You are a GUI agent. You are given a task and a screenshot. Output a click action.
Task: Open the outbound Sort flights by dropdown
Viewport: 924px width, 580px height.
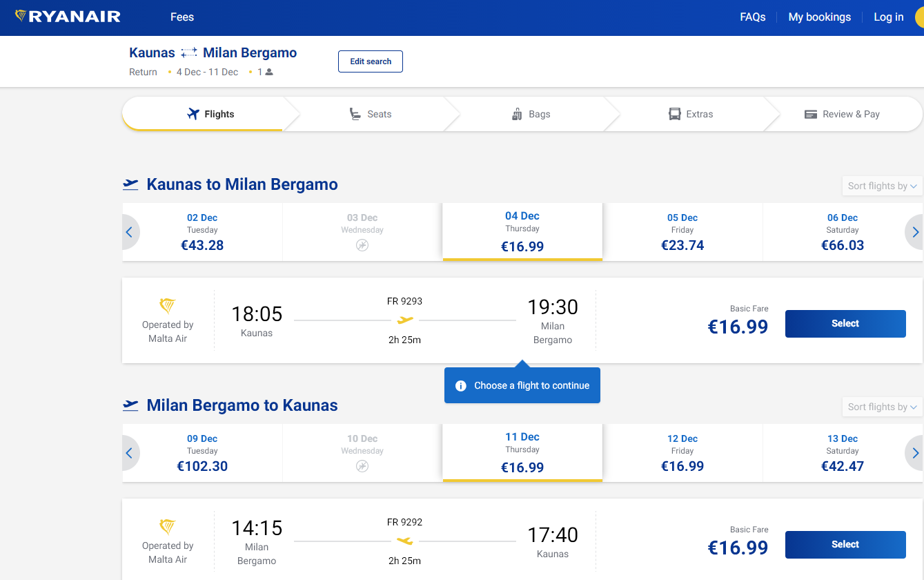coord(882,185)
